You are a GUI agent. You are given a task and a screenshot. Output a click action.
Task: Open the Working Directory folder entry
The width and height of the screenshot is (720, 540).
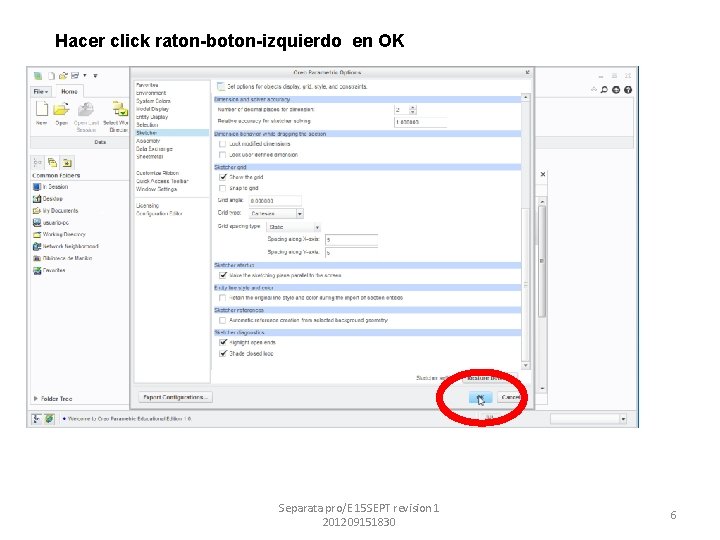click(x=59, y=235)
